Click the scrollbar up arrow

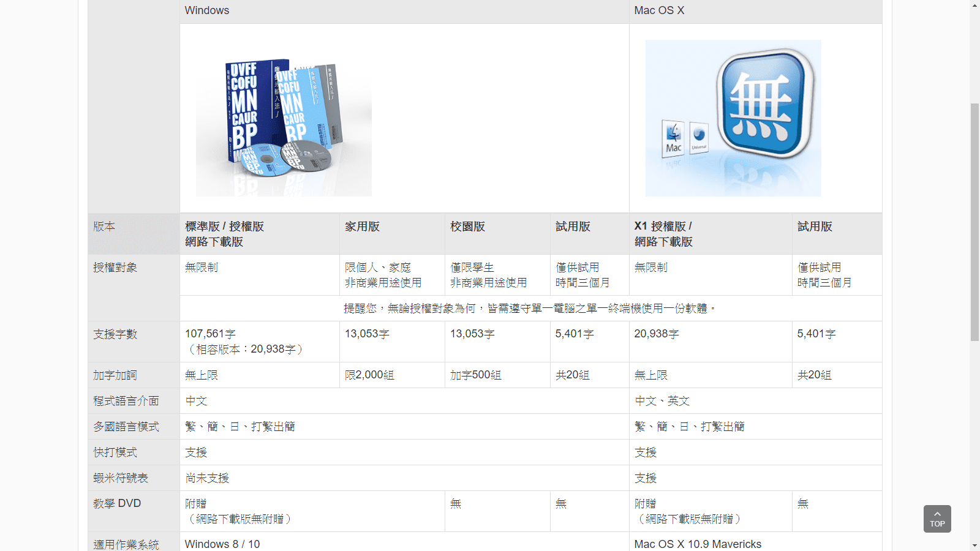974,6
